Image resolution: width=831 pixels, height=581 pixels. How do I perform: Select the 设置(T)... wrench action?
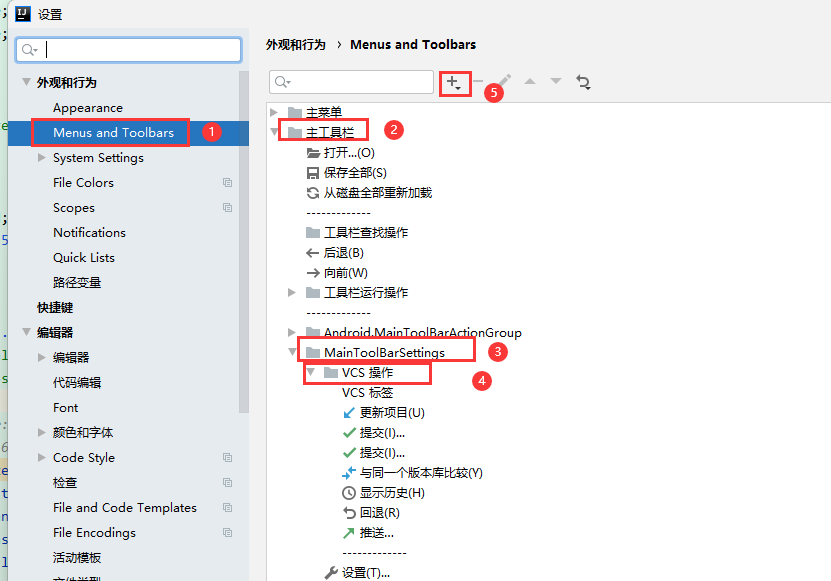pyautogui.click(x=365, y=572)
